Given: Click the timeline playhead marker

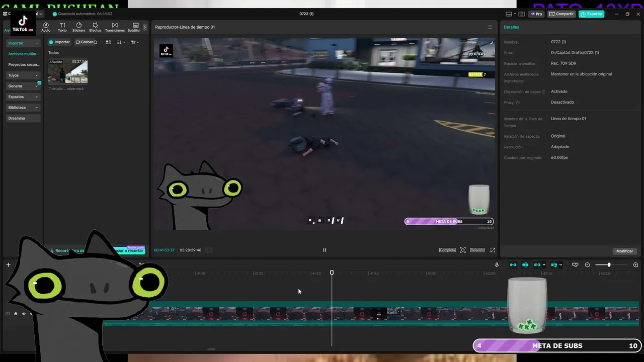Looking at the screenshot, I should point(332,273).
